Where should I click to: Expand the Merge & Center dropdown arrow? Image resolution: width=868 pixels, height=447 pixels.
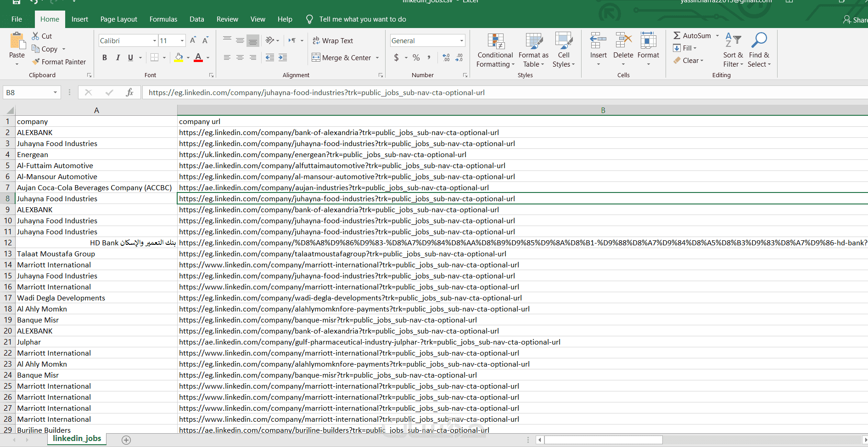coord(377,57)
